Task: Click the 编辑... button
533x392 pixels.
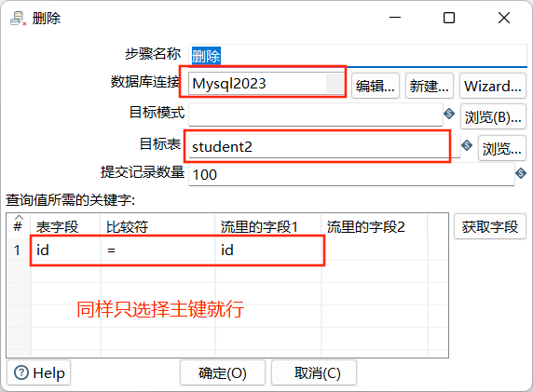Action: tap(376, 86)
